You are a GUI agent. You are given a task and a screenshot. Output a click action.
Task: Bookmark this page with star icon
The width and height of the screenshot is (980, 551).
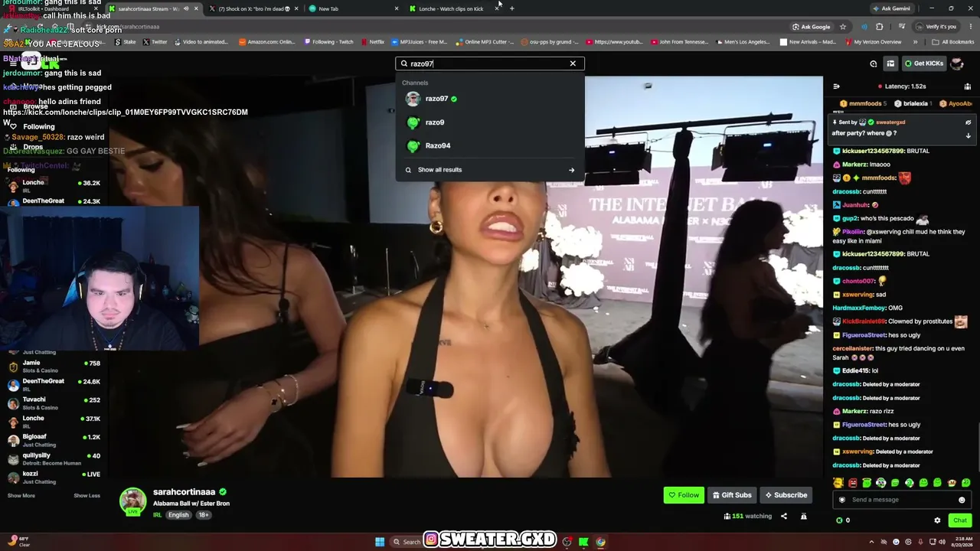tap(843, 27)
